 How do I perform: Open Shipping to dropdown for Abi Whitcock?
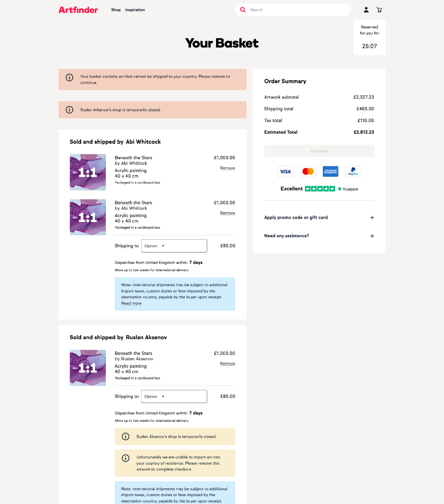click(174, 246)
